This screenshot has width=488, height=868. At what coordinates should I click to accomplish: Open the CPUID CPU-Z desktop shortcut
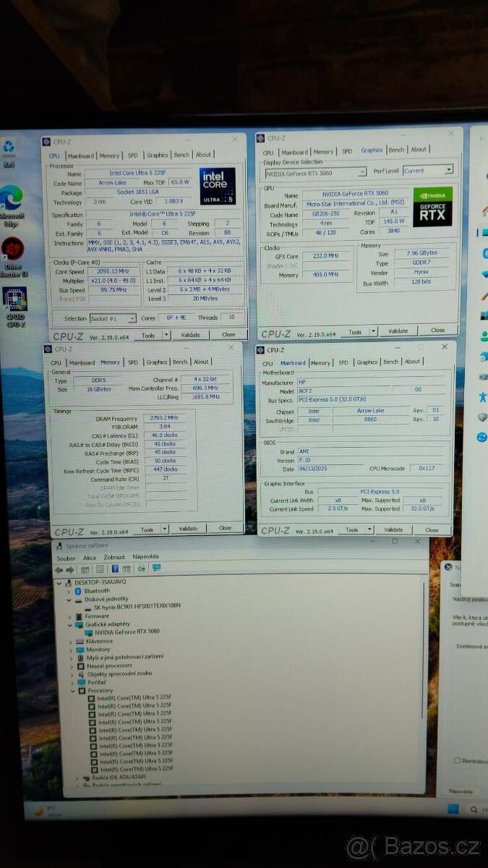(x=14, y=300)
